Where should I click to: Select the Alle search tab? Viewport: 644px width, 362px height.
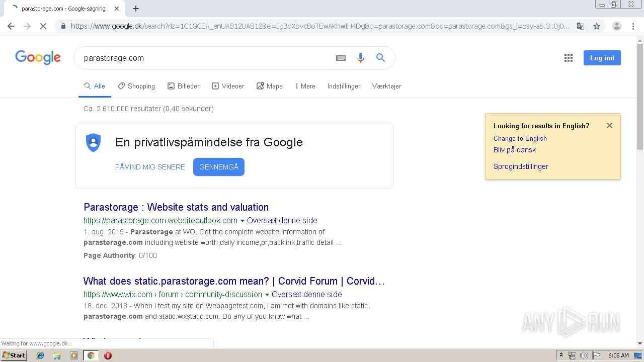pyautogui.click(x=95, y=86)
